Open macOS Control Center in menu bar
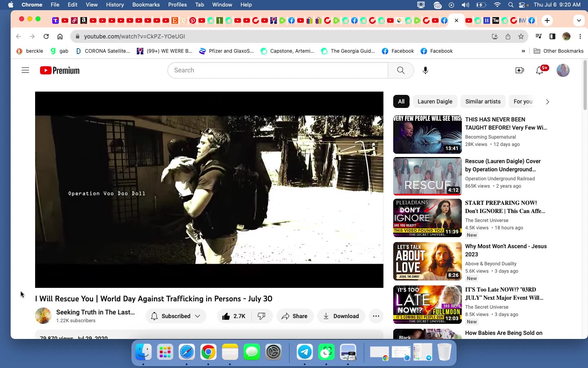 click(x=523, y=5)
